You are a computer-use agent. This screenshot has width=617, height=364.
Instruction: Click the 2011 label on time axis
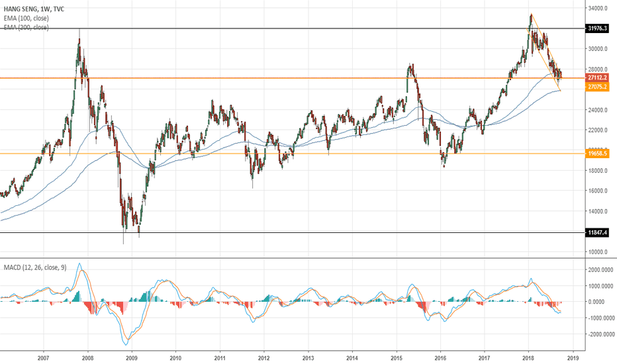(220, 358)
